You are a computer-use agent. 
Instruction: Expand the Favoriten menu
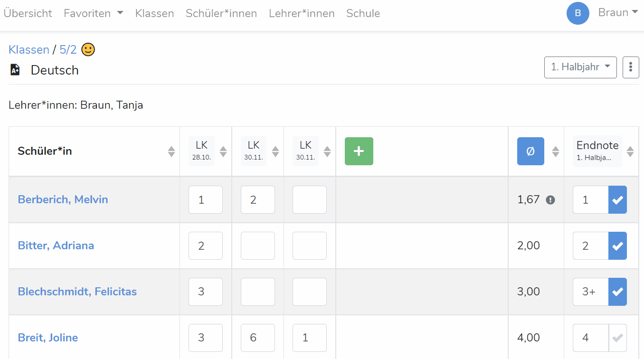coord(94,13)
